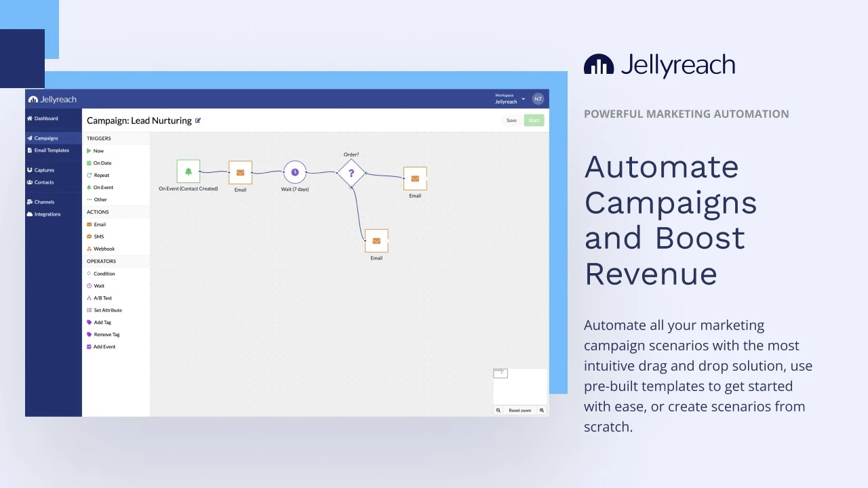Open Integrations in the sidebar
868x488 pixels.
(x=43, y=214)
